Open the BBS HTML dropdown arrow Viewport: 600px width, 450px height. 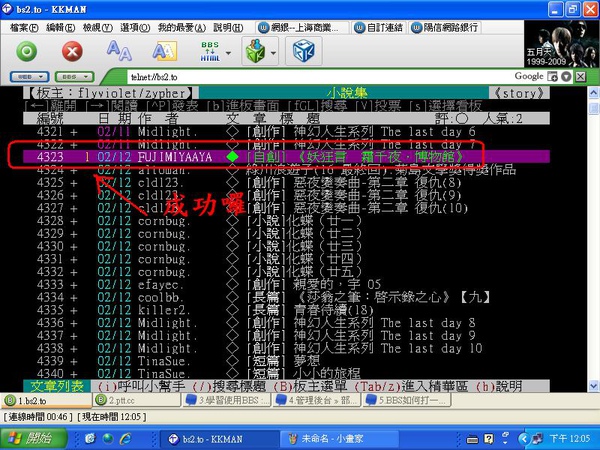228,53
